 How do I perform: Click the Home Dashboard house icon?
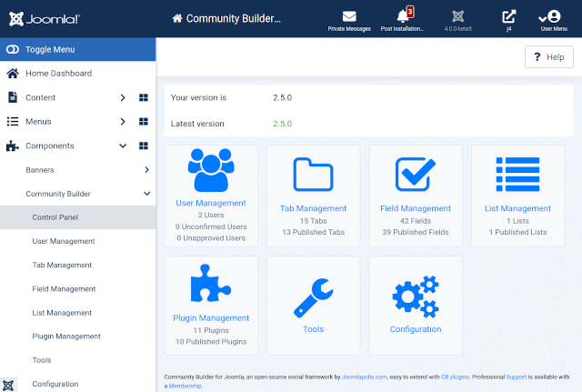pyautogui.click(x=13, y=74)
